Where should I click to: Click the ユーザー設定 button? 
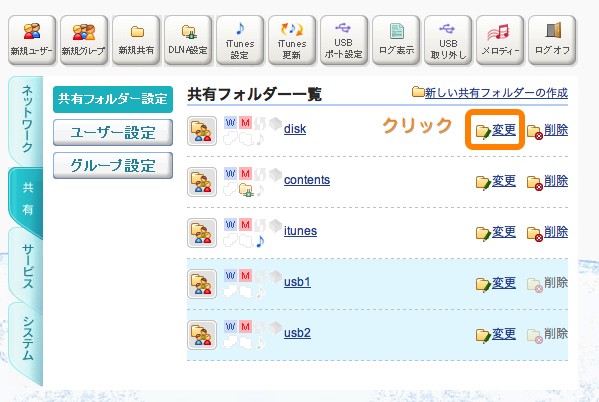click(113, 133)
